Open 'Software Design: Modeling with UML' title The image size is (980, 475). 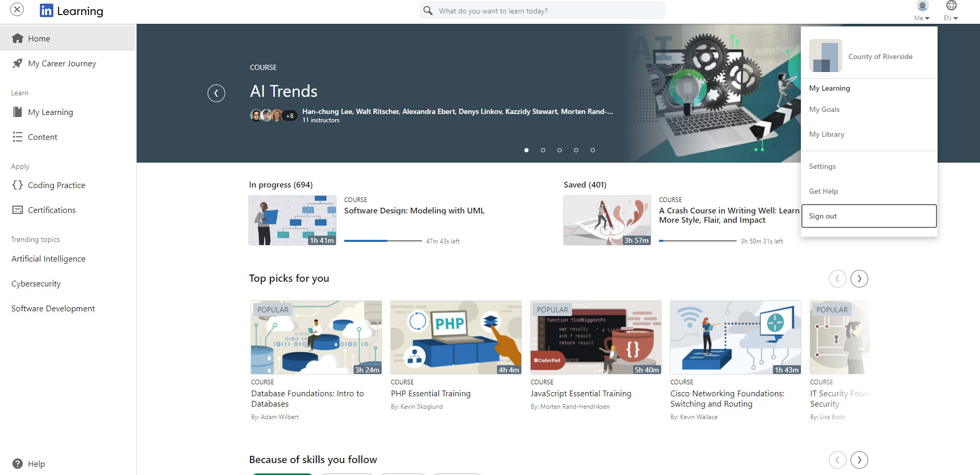414,210
